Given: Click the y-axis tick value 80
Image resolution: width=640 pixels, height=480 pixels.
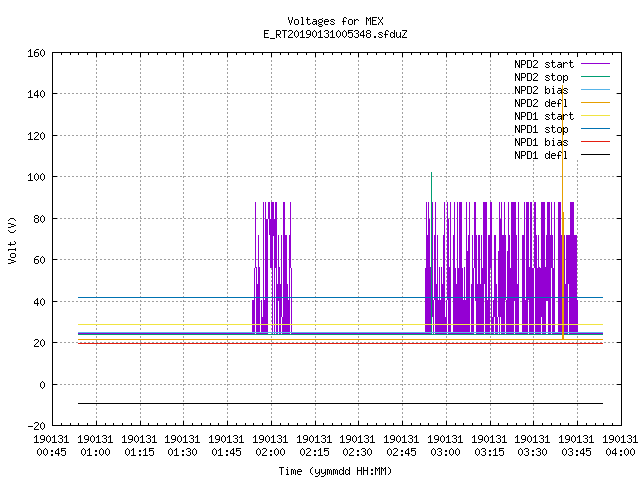Looking at the screenshot, I should pyautogui.click(x=39, y=219).
